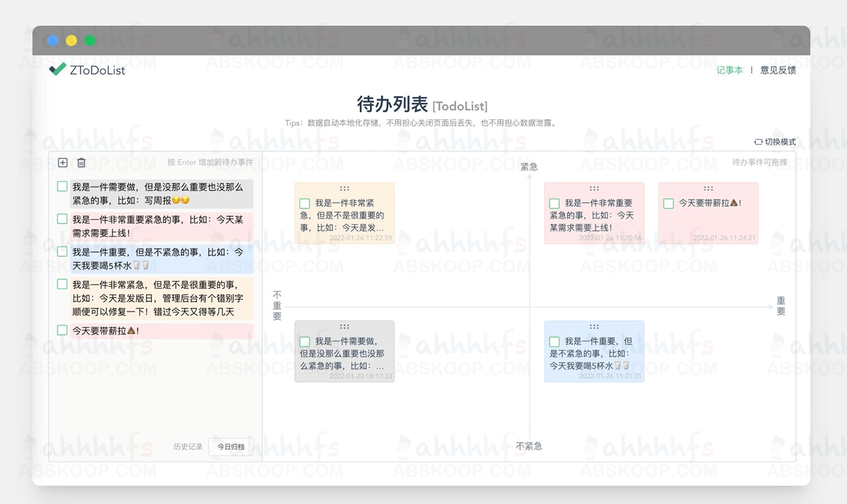The width and height of the screenshot is (847, 504).
Task: Check the 喝5杯水 todo item in the list
Action: coord(62,252)
